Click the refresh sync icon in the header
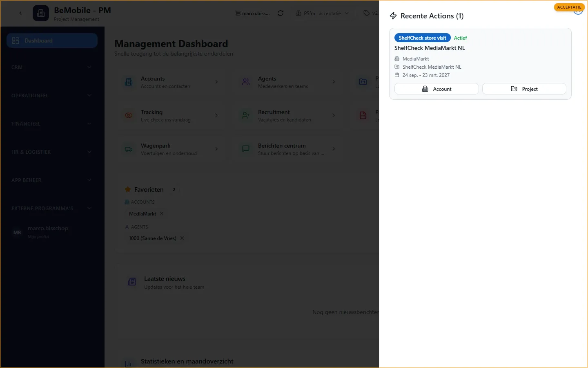Viewport: 588px width, 368px height. (281, 13)
